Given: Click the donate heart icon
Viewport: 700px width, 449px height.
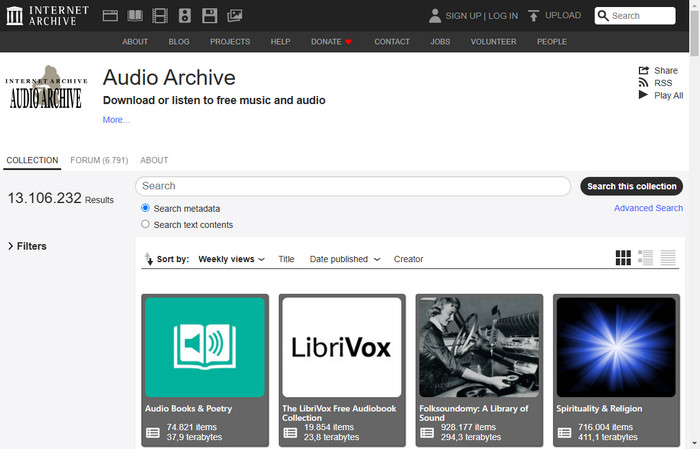Looking at the screenshot, I should [349, 42].
